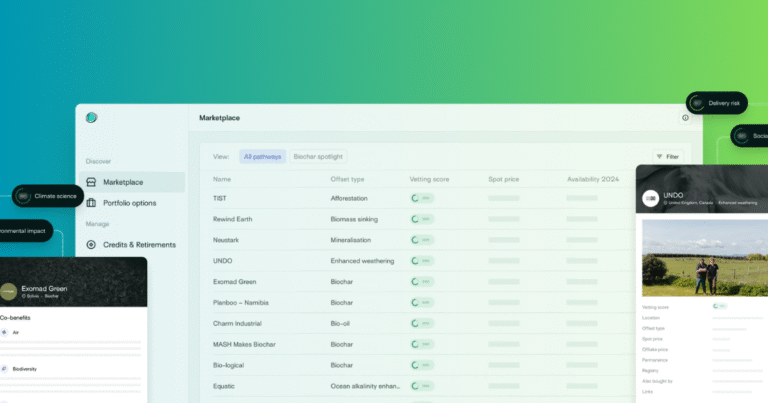Click vetting score badge for MASH Makes Biochar
Viewport: 768px width, 403px height.
[x=422, y=344]
